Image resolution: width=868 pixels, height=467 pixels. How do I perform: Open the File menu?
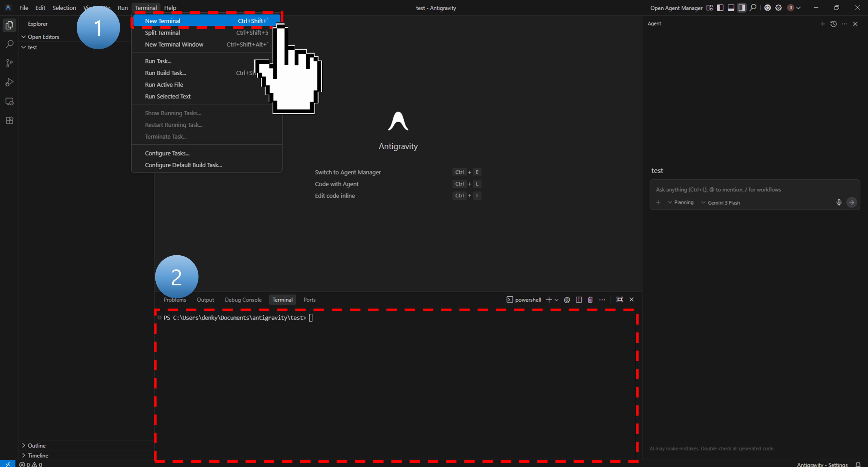tap(24, 8)
